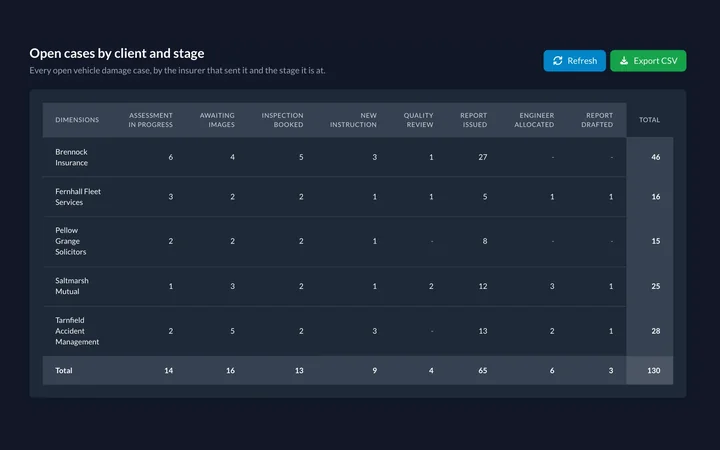Viewport: 720px width, 450px height.
Task: Click Pellow Grange Report Issued value 8
Action: point(485,241)
